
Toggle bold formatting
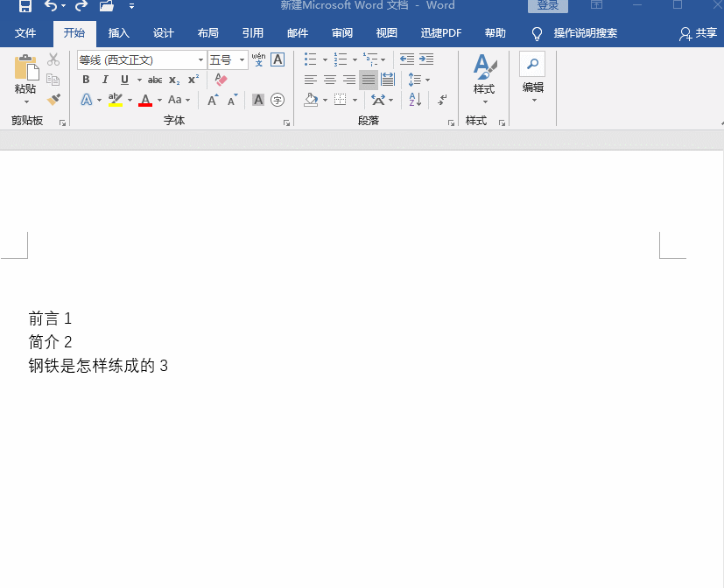click(x=86, y=80)
